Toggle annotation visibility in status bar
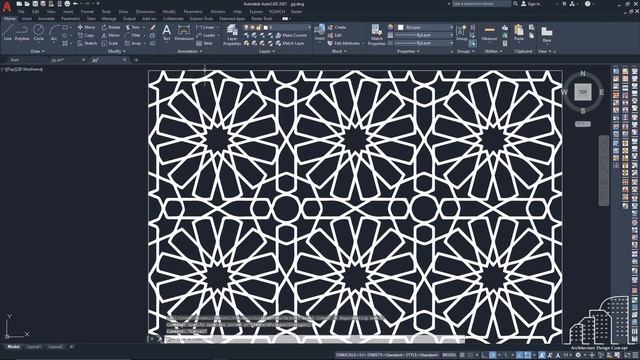The width and height of the screenshot is (640, 360). (542, 355)
